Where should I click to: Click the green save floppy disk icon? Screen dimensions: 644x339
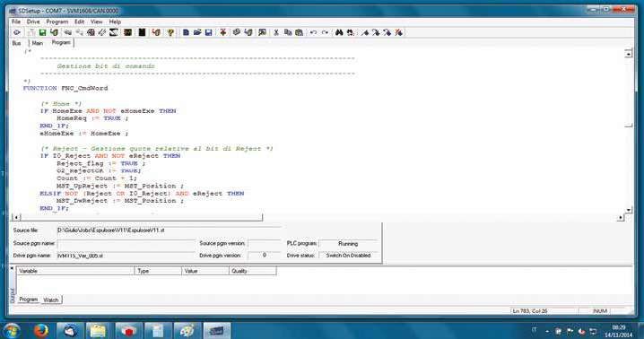(42, 32)
